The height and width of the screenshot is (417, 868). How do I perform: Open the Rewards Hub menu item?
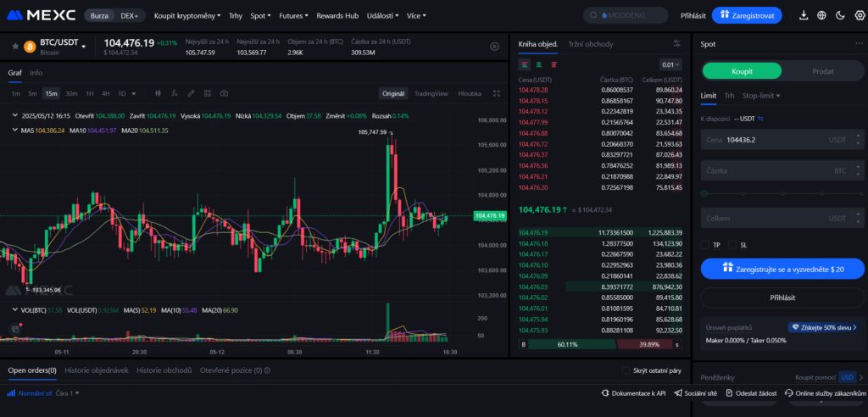coord(337,15)
